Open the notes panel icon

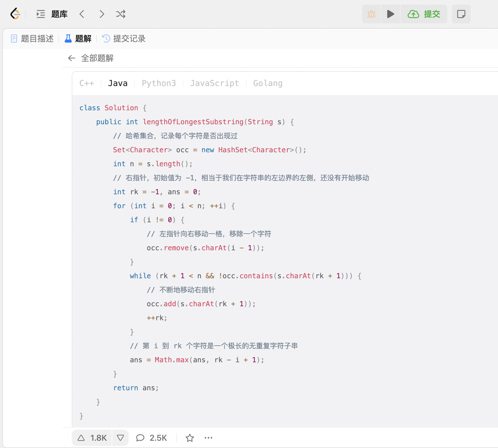[x=461, y=14]
